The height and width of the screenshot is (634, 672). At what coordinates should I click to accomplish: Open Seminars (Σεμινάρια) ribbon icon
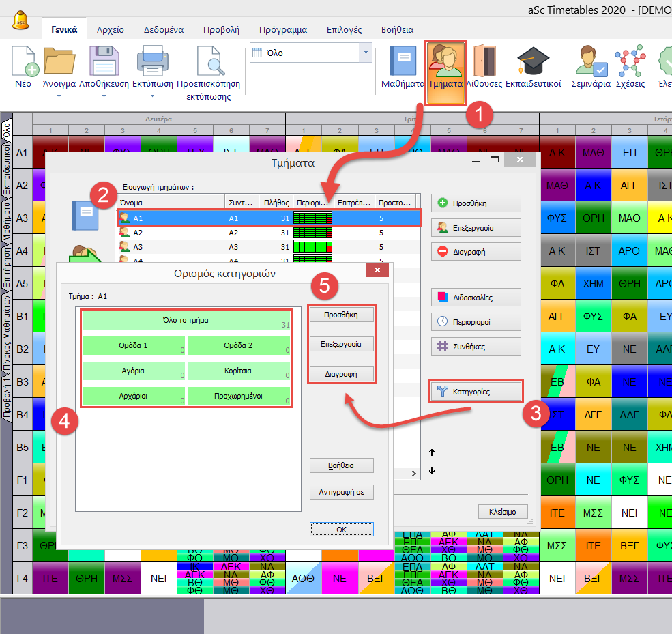point(591,62)
